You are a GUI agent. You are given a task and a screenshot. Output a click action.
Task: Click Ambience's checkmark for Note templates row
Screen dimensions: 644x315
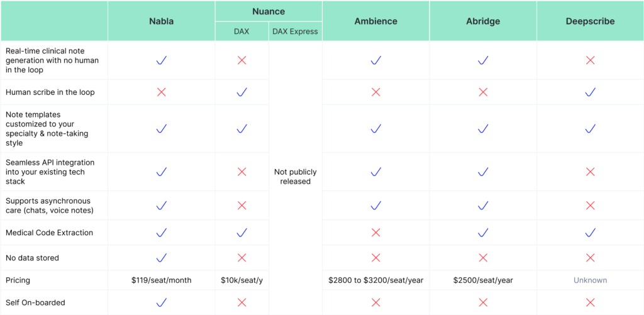(x=376, y=128)
